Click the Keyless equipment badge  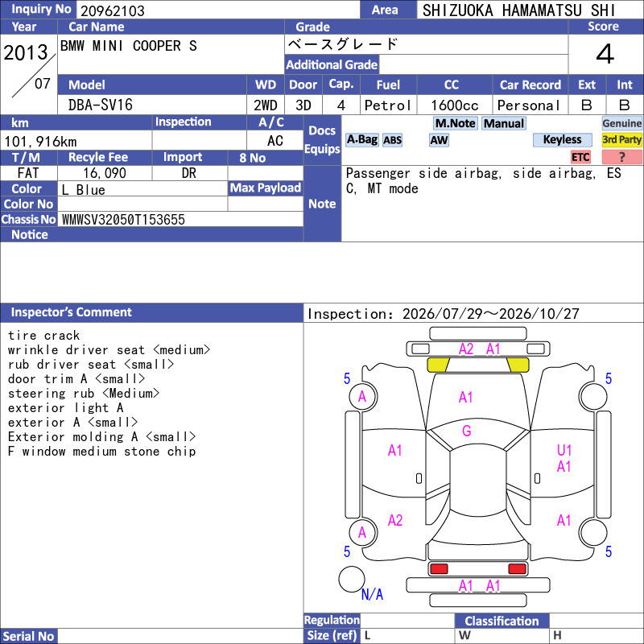[562, 139]
